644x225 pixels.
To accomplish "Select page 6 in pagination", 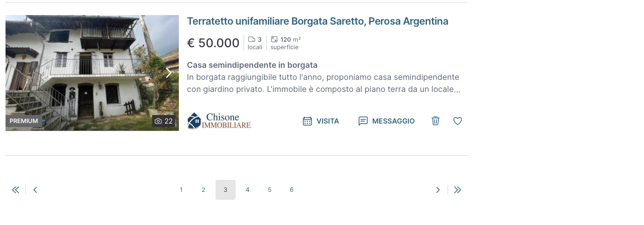I will [292, 190].
